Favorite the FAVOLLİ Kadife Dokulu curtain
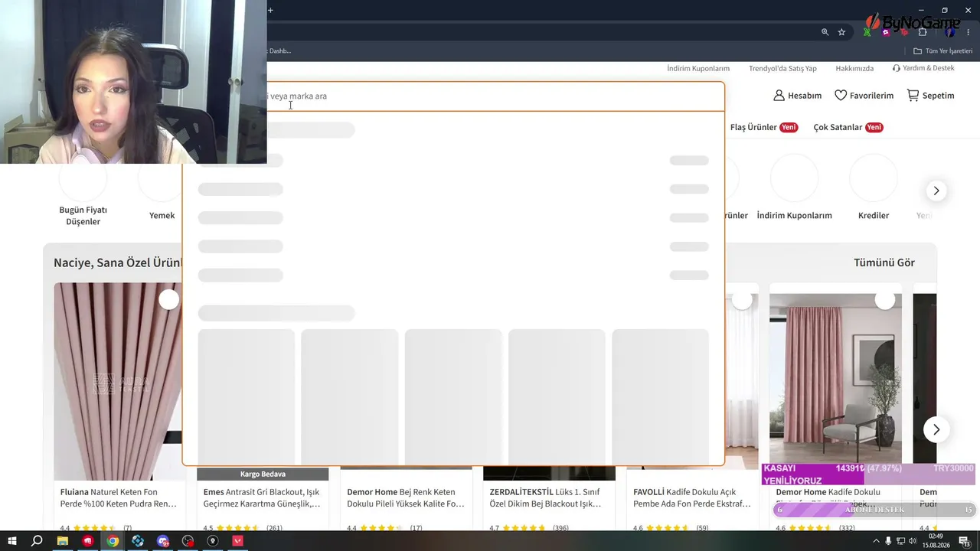This screenshot has height=551, width=980. click(742, 300)
